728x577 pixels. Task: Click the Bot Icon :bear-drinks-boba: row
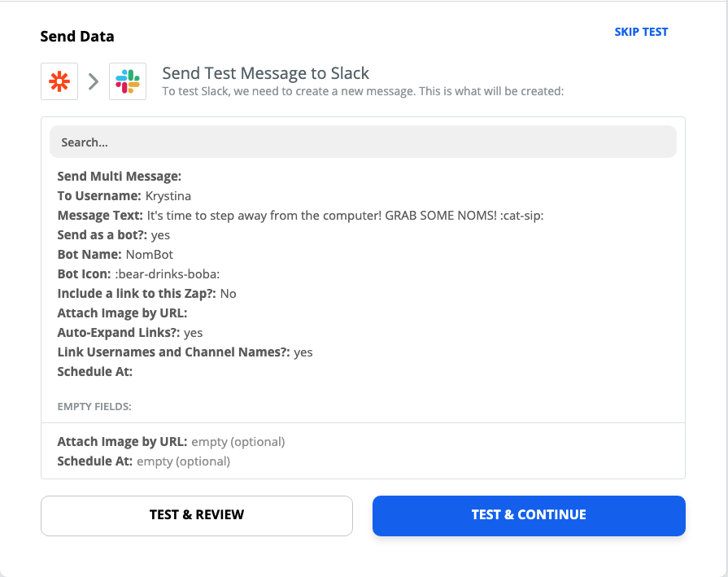139,274
